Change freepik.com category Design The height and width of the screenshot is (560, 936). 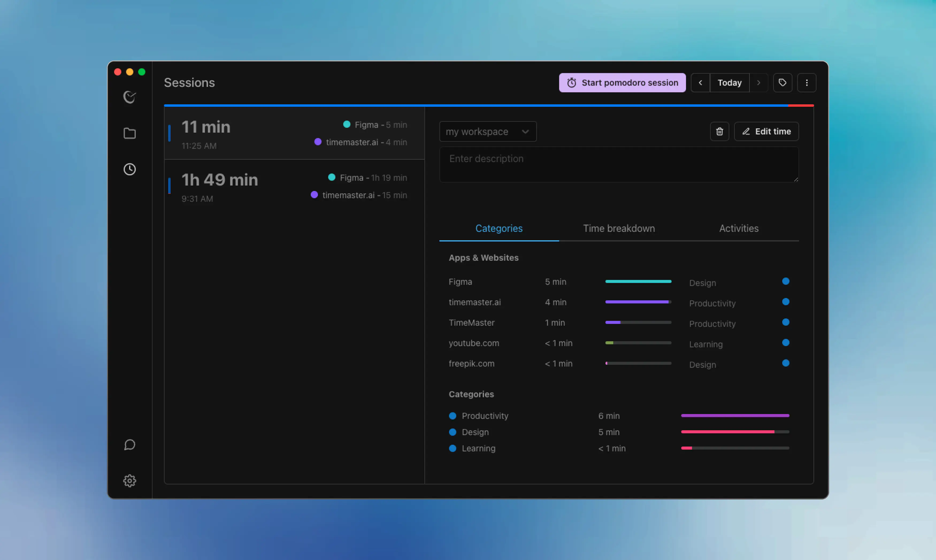[x=703, y=365]
